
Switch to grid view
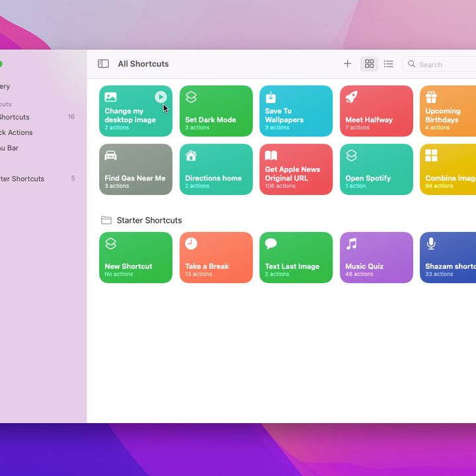[x=369, y=63]
